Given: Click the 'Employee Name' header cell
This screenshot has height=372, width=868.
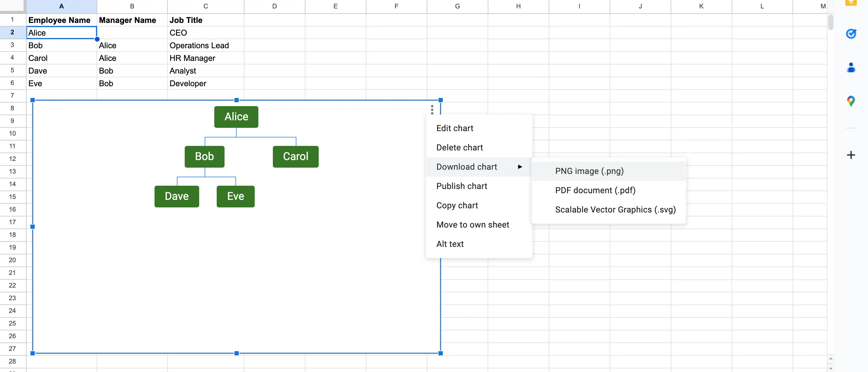Looking at the screenshot, I should [x=61, y=20].
